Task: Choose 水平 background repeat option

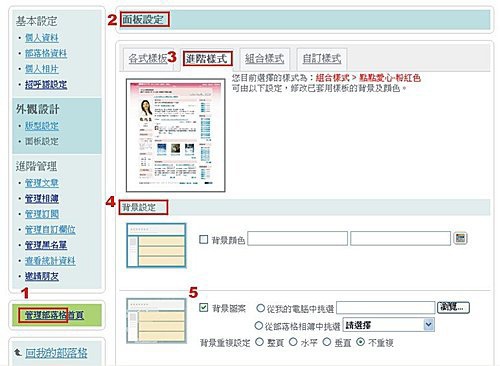Action: (x=293, y=342)
